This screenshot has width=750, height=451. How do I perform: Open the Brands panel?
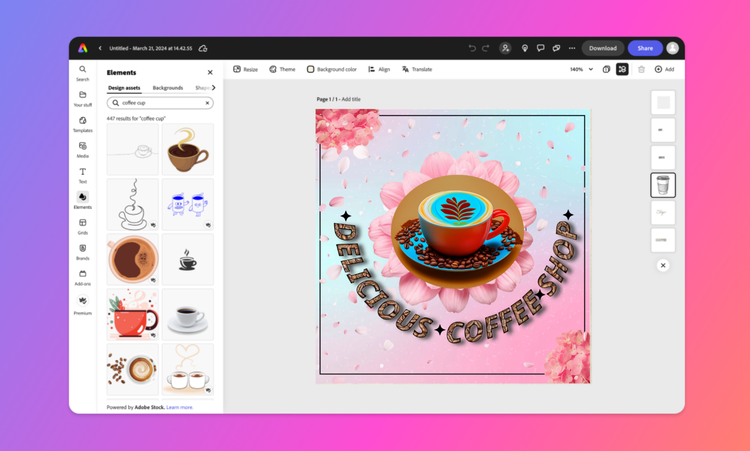click(x=82, y=251)
